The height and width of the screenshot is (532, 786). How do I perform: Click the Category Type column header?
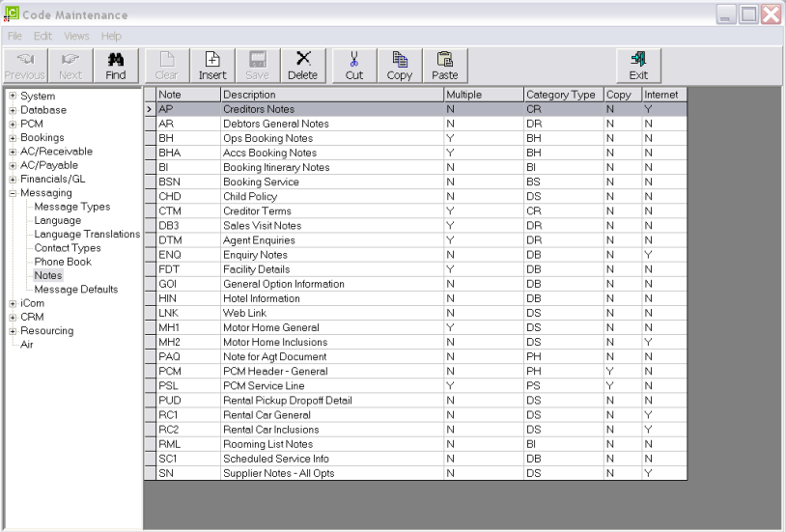point(564,95)
